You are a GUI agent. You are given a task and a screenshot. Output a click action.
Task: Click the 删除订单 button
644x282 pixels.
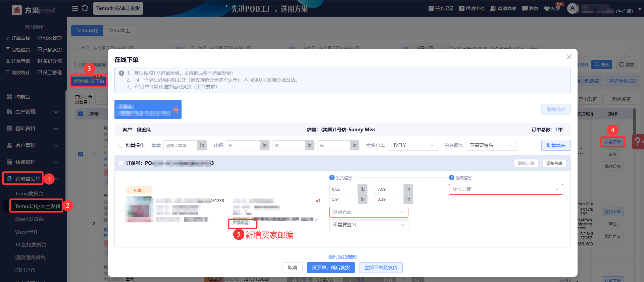[x=526, y=163]
